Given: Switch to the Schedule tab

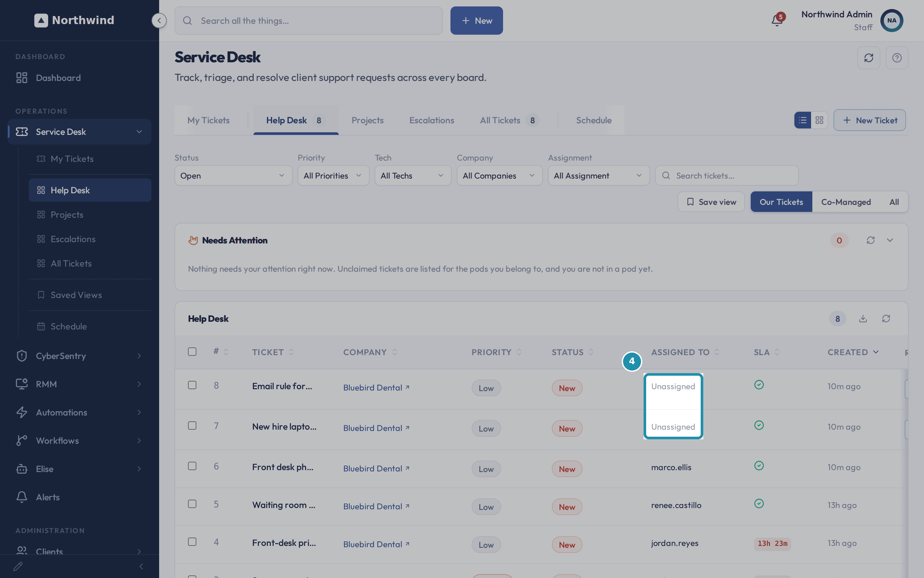Looking at the screenshot, I should click(x=594, y=120).
